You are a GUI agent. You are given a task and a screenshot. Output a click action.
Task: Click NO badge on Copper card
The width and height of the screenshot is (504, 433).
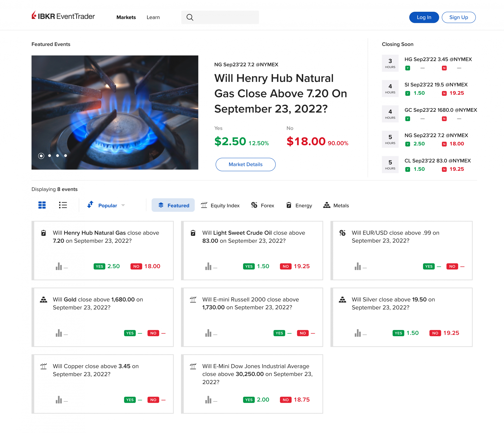pyautogui.click(x=153, y=400)
